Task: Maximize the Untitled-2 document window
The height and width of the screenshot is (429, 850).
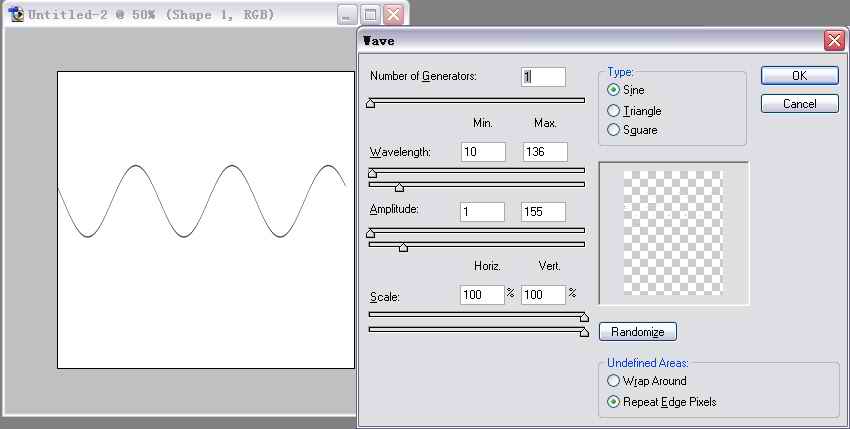Action: pos(370,15)
